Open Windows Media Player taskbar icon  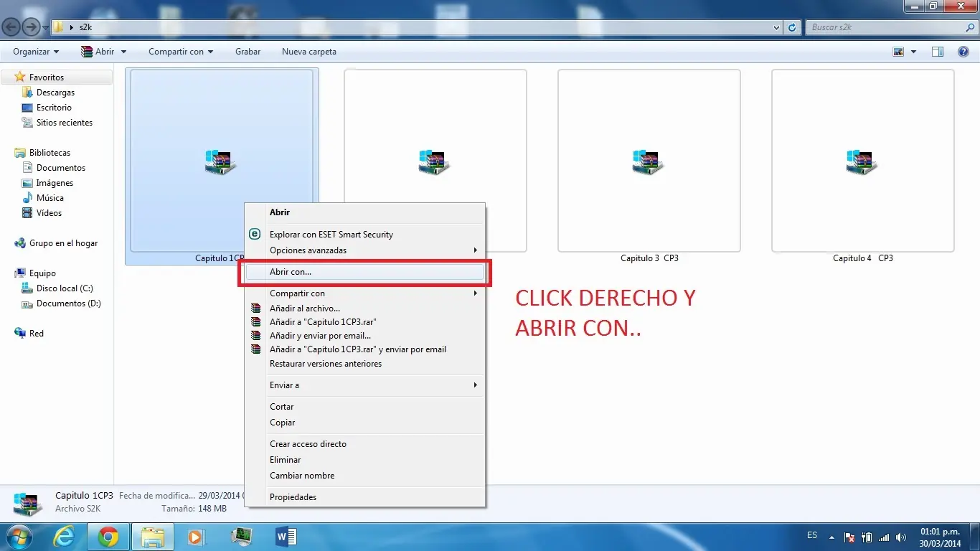(x=194, y=537)
